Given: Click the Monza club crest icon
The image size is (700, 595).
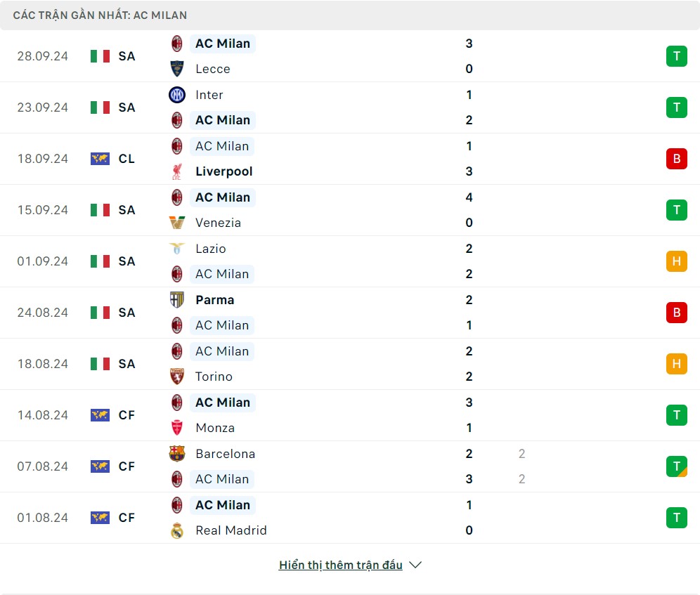Looking at the screenshot, I should pyautogui.click(x=177, y=428).
